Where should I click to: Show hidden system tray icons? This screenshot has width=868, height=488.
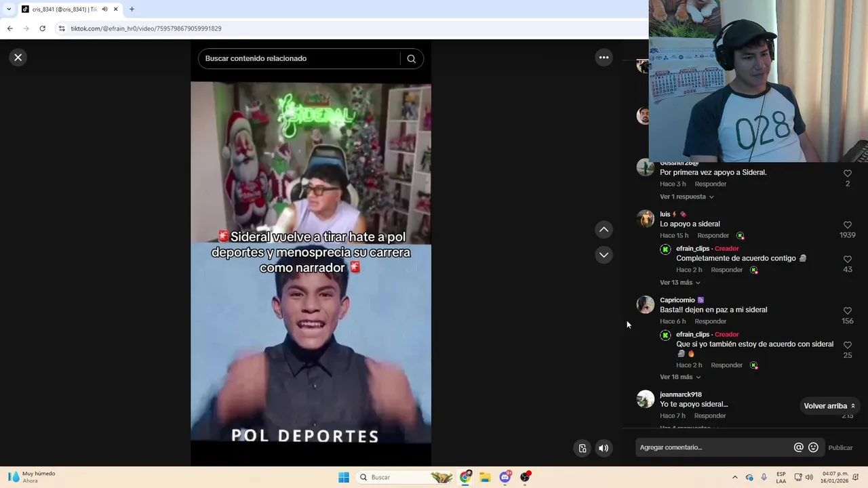click(734, 477)
